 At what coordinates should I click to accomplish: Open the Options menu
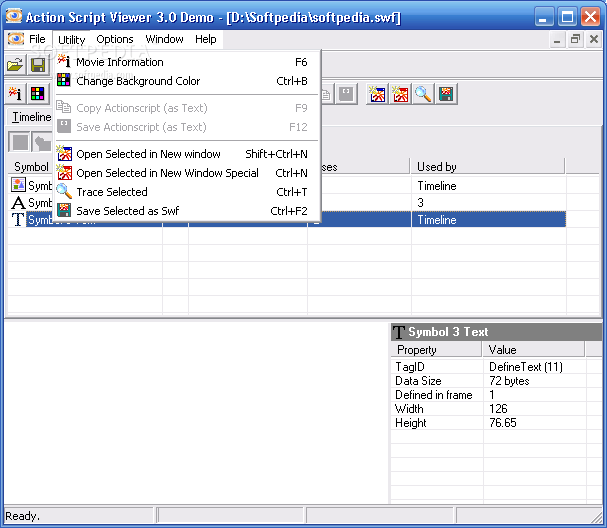[115, 39]
